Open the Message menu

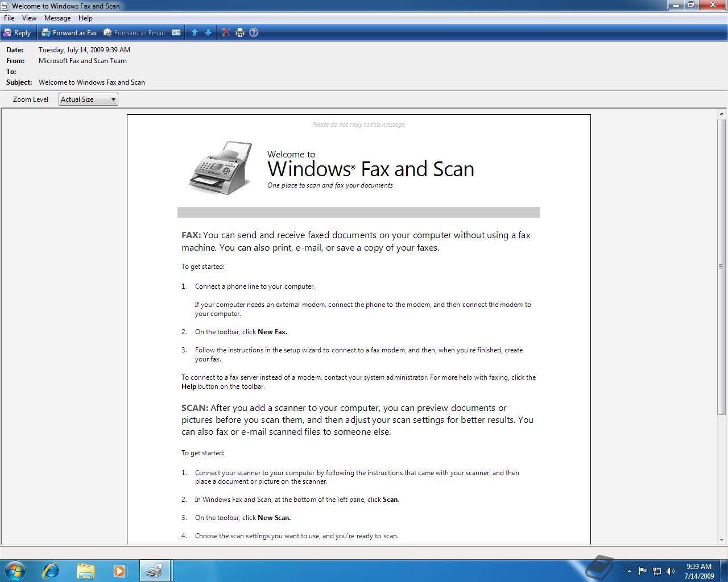tap(57, 18)
